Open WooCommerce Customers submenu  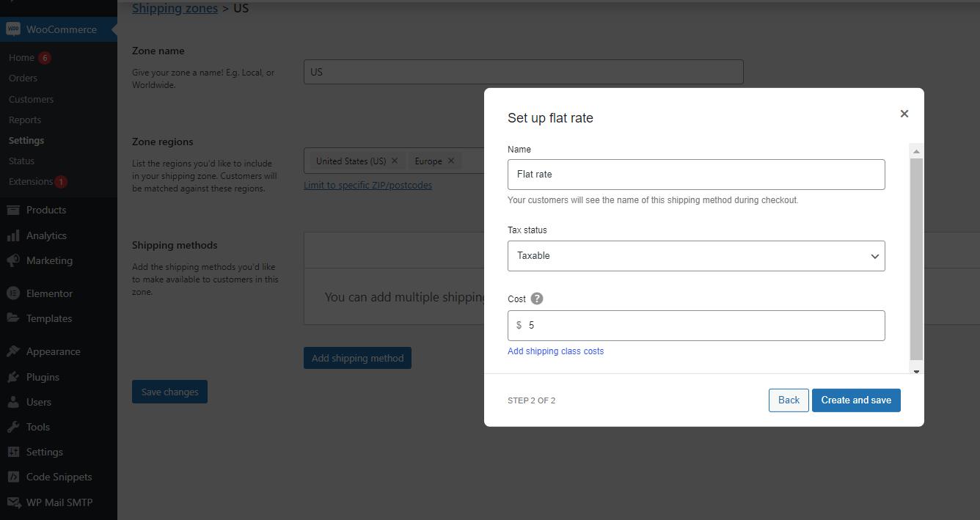coord(31,99)
